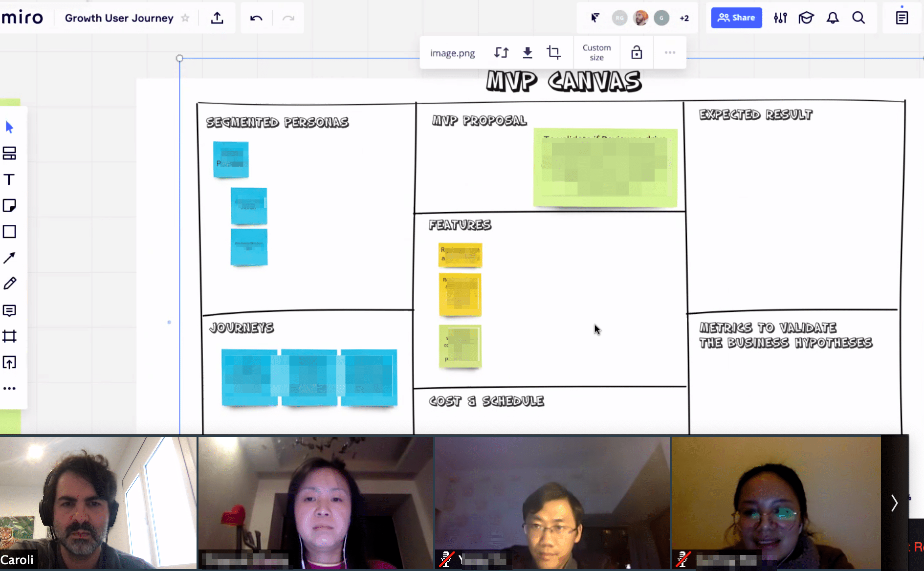Crop the selected image

click(553, 52)
